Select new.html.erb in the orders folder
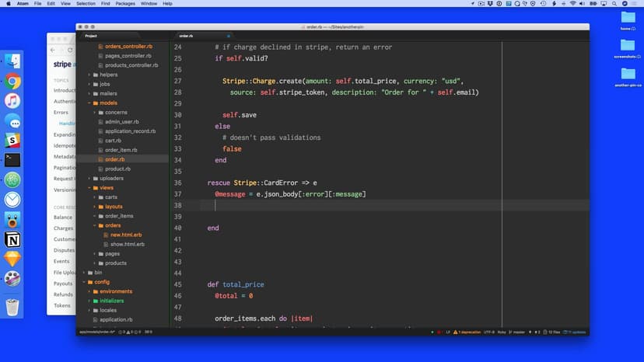This screenshot has height=362, width=644. tap(126, 235)
